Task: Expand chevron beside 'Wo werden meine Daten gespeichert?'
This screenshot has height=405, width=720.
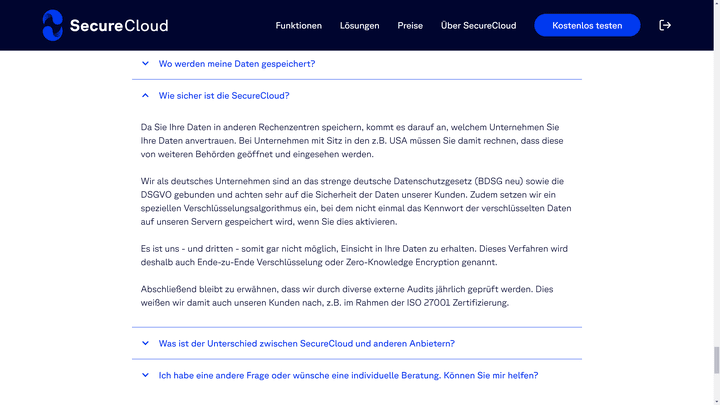Action: 145,63
